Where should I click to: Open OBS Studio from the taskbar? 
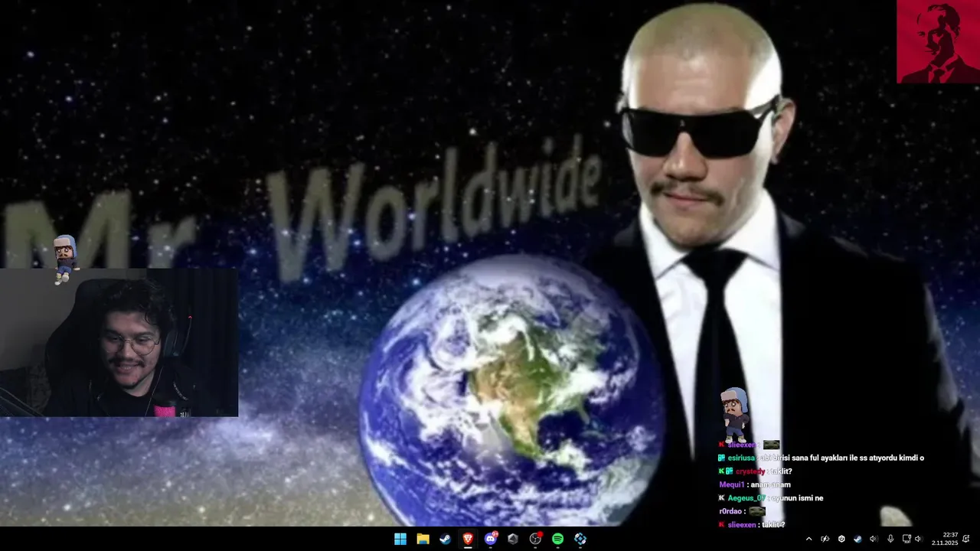point(535,539)
